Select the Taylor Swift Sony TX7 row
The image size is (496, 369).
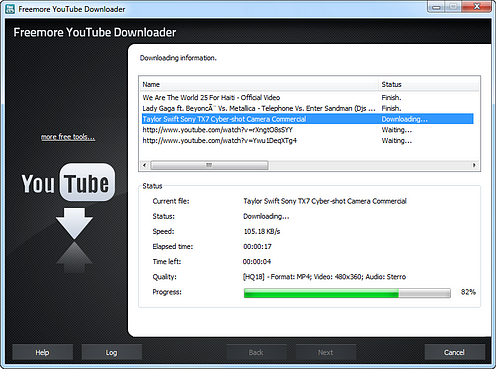307,119
